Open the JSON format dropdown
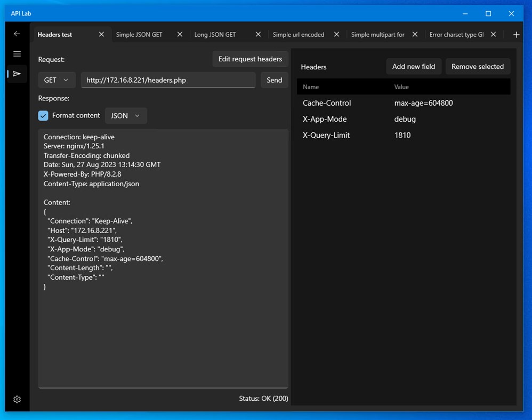Viewport: 532px width, 420px height. tap(126, 115)
